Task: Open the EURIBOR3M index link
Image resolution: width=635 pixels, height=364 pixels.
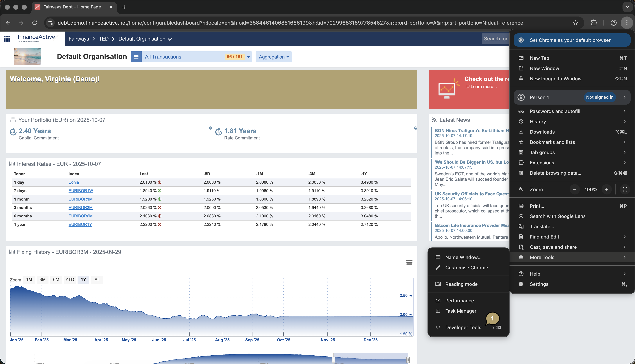Action: click(x=80, y=208)
